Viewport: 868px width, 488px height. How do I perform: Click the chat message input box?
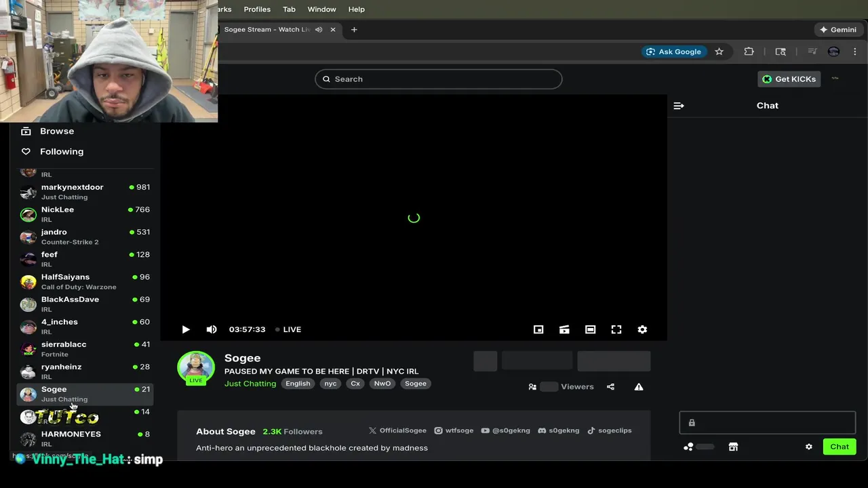768,423
